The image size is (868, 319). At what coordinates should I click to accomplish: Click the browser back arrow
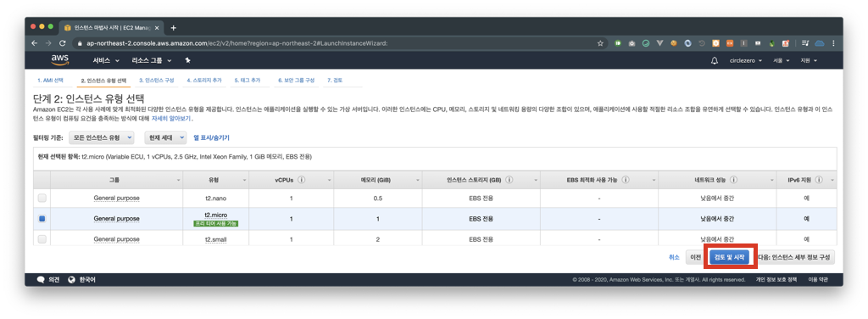pos(34,42)
